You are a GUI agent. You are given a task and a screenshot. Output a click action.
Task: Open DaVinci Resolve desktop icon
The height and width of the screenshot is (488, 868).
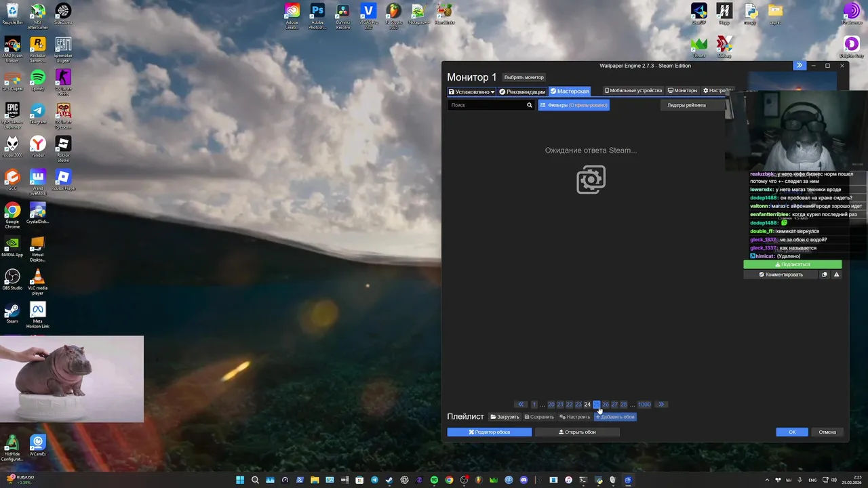tap(343, 16)
